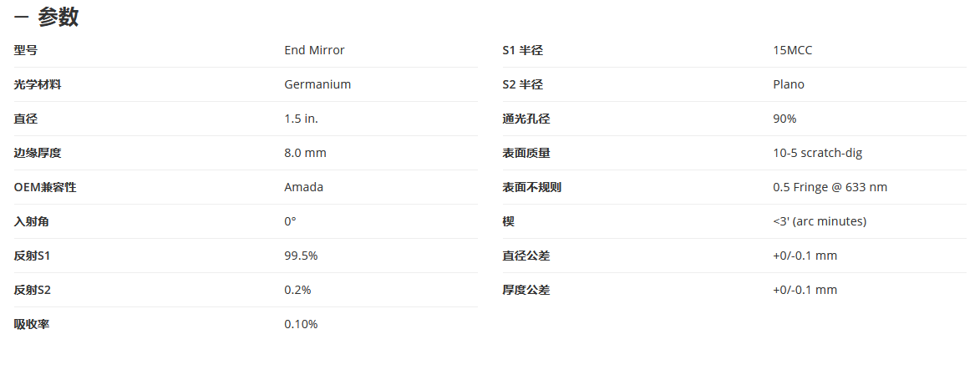Viewport: 980px width, 390px height.
Task: Click the Germanium material value
Action: click(x=317, y=84)
